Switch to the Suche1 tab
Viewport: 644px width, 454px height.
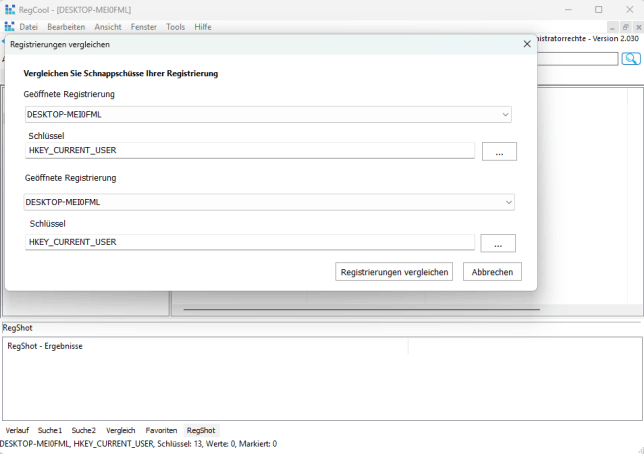click(50, 430)
